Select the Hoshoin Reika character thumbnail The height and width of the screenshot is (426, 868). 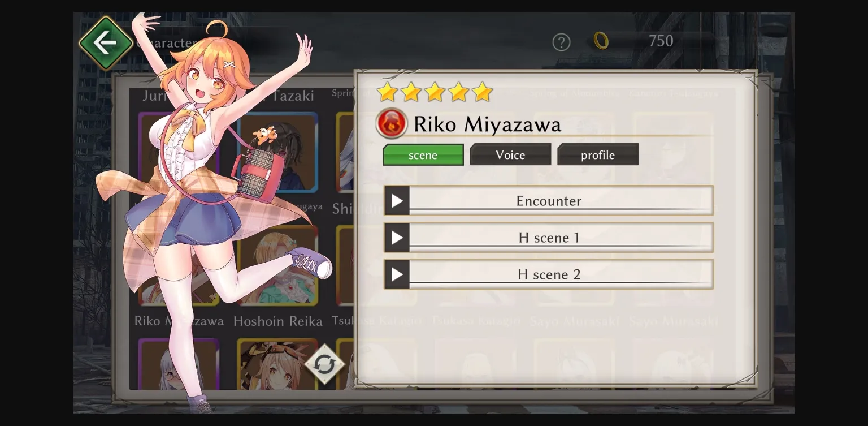277,265
